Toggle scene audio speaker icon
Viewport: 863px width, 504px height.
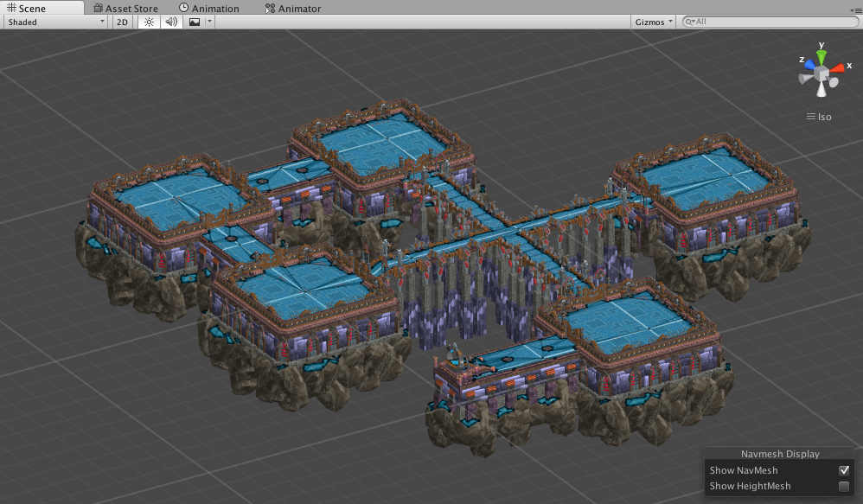coord(171,22)
